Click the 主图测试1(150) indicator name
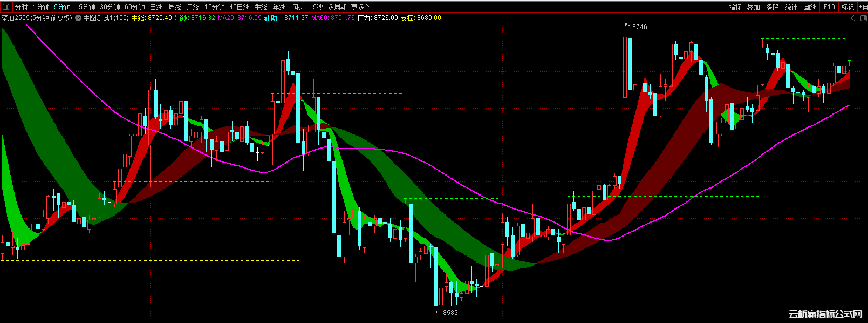868x323 pixels. click(x=106, y=18)
